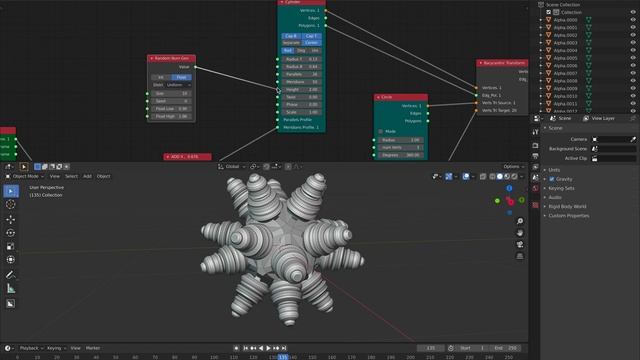Toggle visibility of the Collection row
Viewport: 640px width, 360px height.
point(633,12)
